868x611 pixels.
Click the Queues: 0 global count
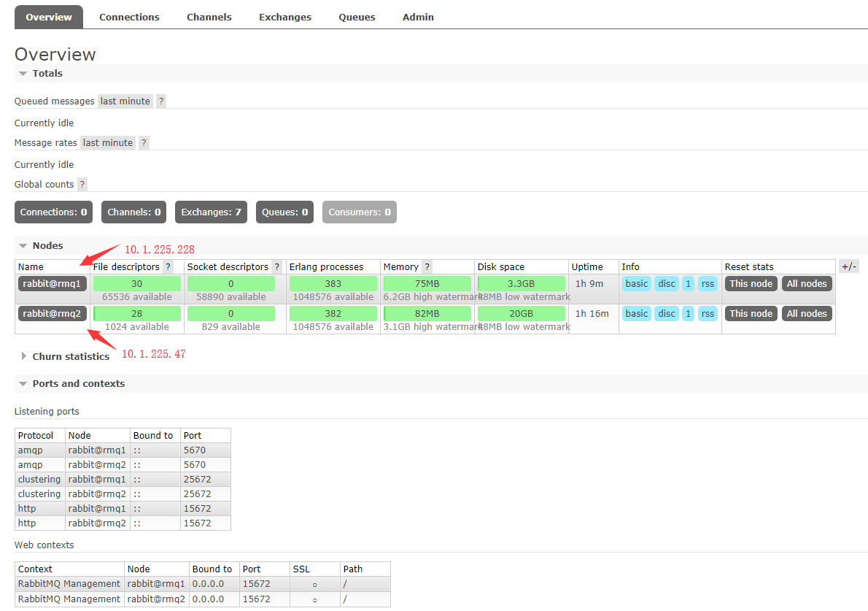pos(284,212)
